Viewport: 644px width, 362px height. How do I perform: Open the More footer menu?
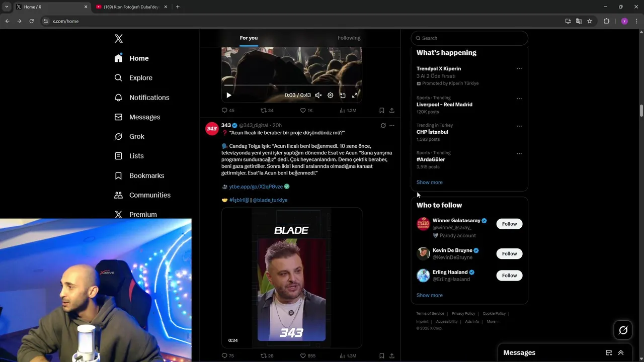click(x=493, y=322)
